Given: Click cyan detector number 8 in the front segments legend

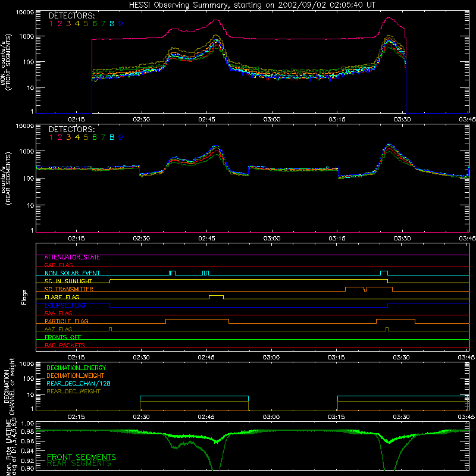Looking at the screenshot, I should click(x=112, y=24).
